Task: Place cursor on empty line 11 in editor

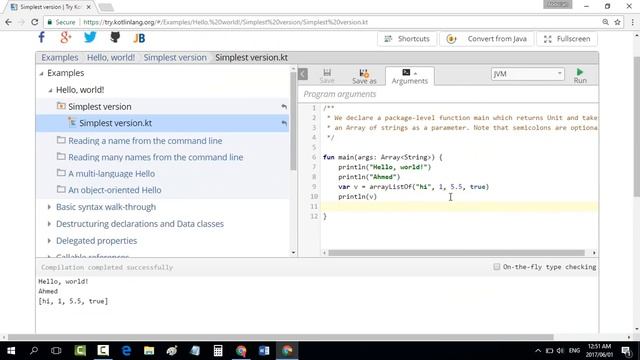Action: [459, 207]
